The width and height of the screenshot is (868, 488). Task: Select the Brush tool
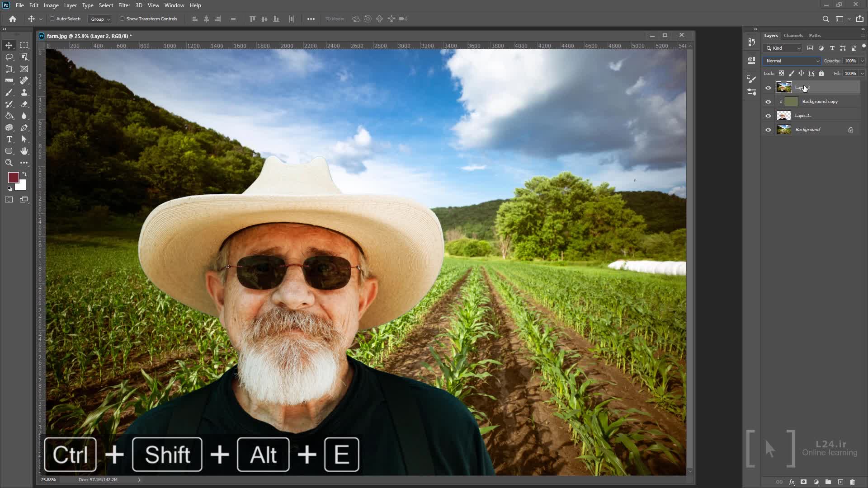click(9, 93)
